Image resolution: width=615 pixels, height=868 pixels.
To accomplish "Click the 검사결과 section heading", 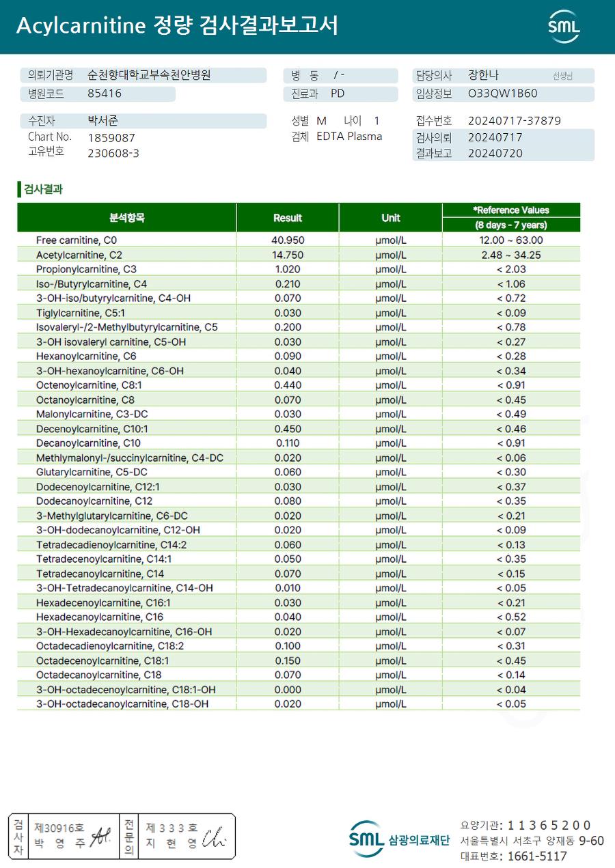I will (43, 189).
